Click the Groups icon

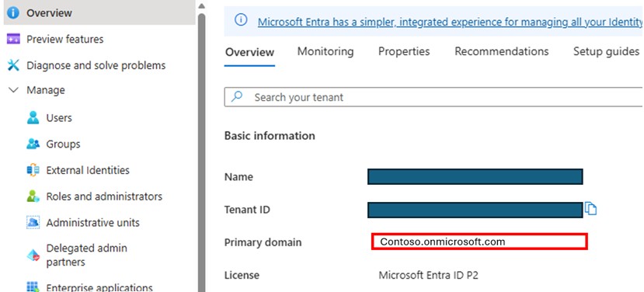click(x=33, y=144)
